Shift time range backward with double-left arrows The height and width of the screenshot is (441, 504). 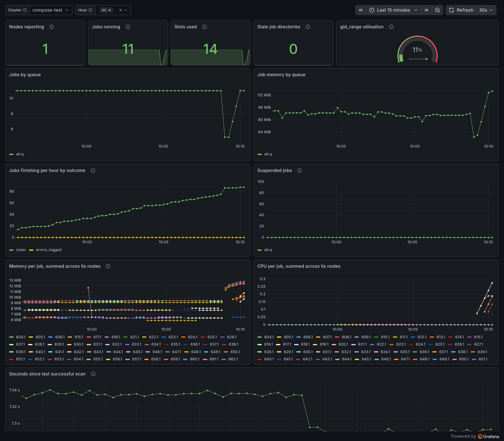tap(361, 10)
